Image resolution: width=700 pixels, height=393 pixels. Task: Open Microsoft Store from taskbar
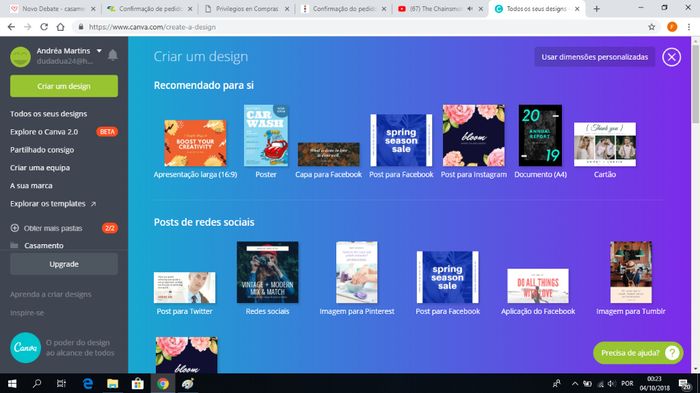point(138,383)
